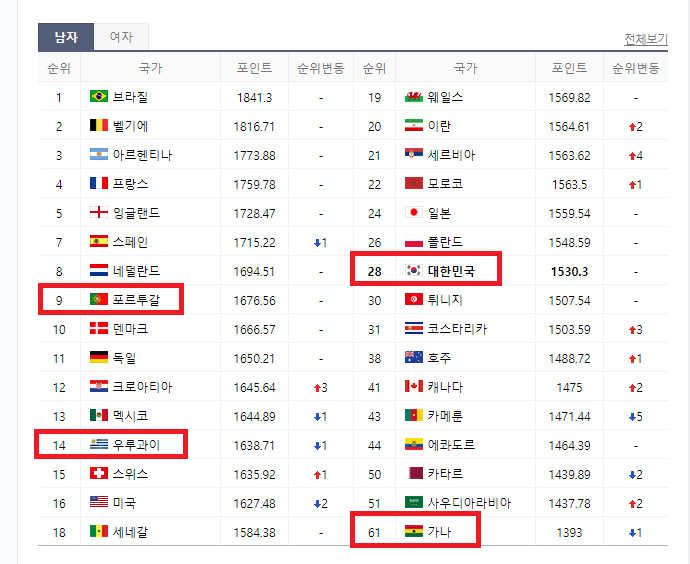Screen dimensions: 690x564
Task: Select country name 잉글랜드
Action: click(x=136, y=213)
